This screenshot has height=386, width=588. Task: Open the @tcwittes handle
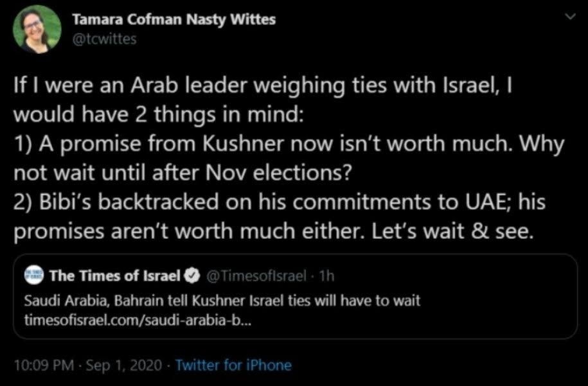coord(104,39)
